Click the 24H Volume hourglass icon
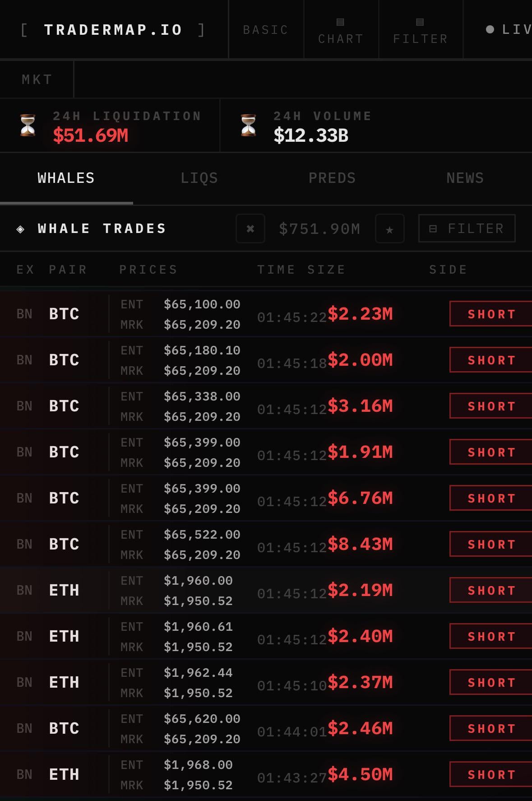 tap(249, 126)
